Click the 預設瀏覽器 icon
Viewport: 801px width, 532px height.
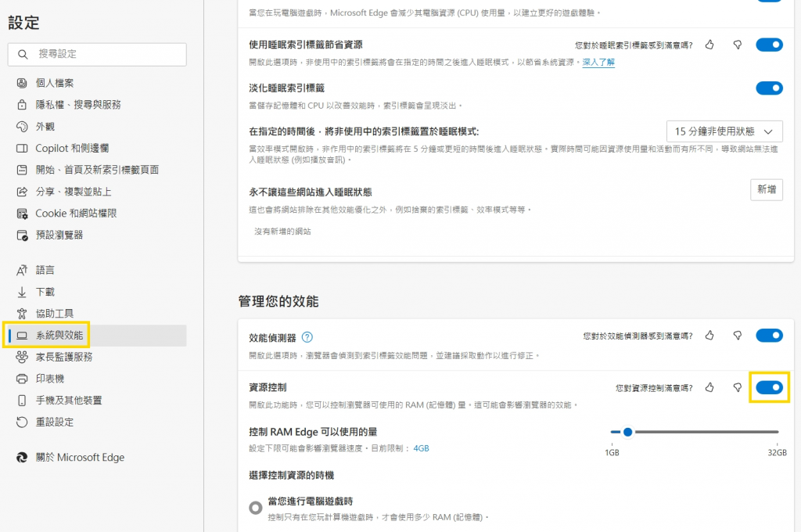pyautogui.click(x=22, y=235)
